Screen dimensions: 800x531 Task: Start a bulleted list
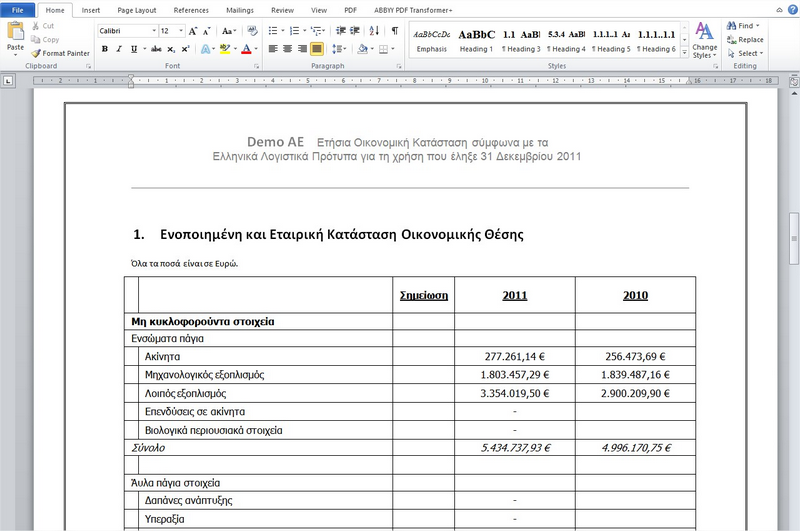coord(273,31)
